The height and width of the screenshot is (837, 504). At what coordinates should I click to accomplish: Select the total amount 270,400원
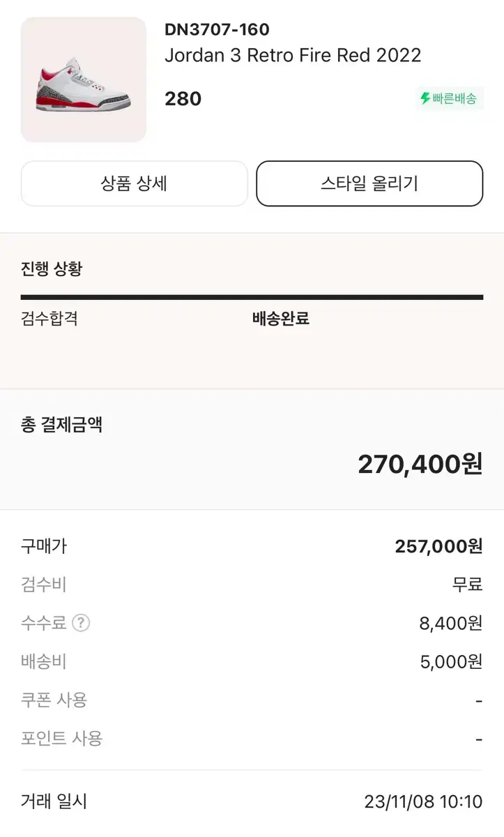420,464
